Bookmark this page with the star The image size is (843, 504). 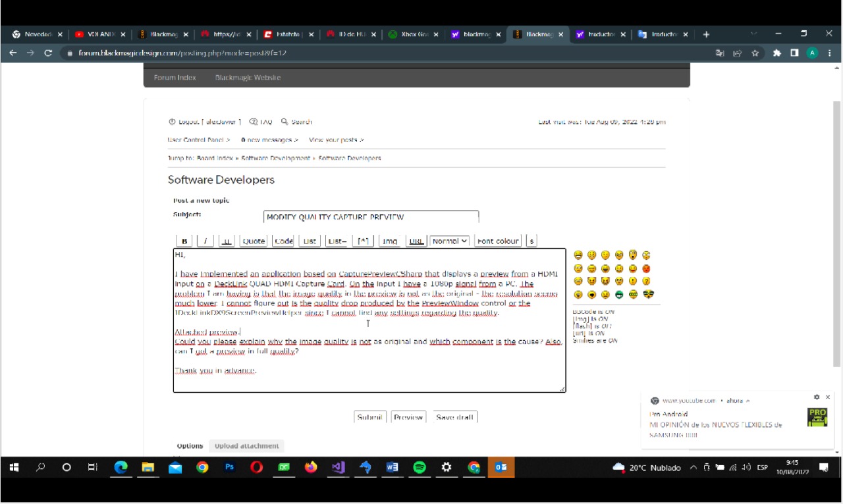755,53
